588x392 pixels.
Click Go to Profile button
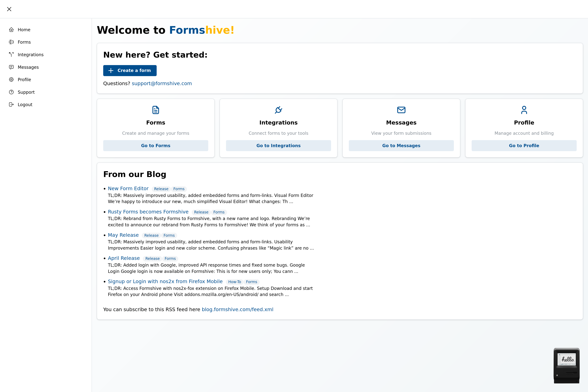(524, 145)
